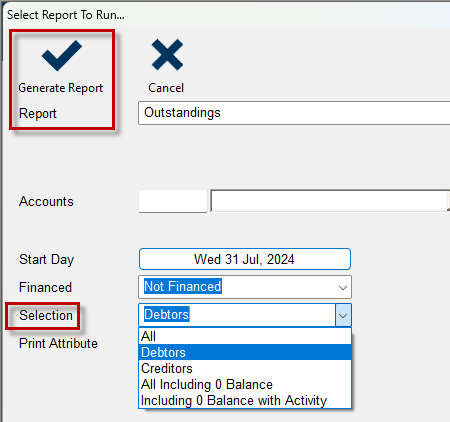Click the Debtors text in the Selection combo box
The image size is (450, 422).
(x=167, y=314)
